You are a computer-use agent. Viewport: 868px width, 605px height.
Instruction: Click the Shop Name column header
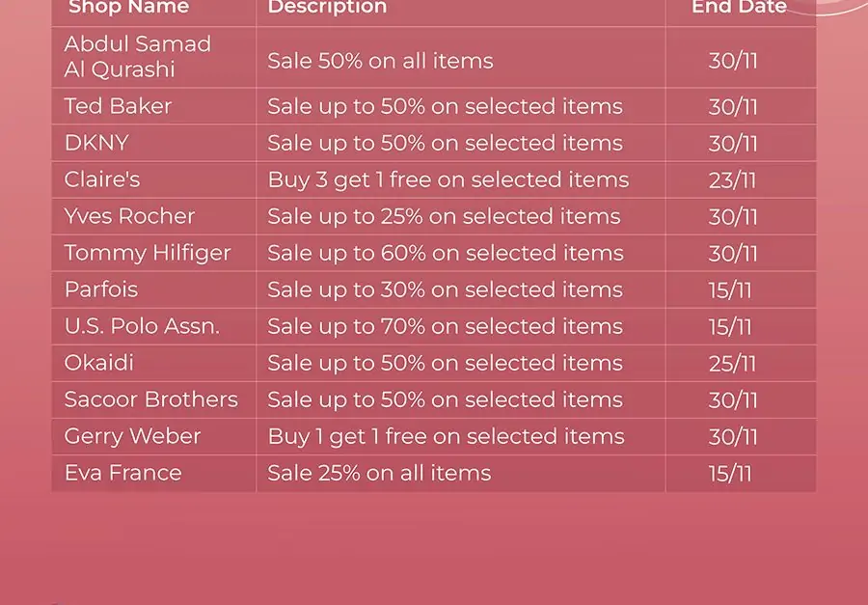pos(128,7)
